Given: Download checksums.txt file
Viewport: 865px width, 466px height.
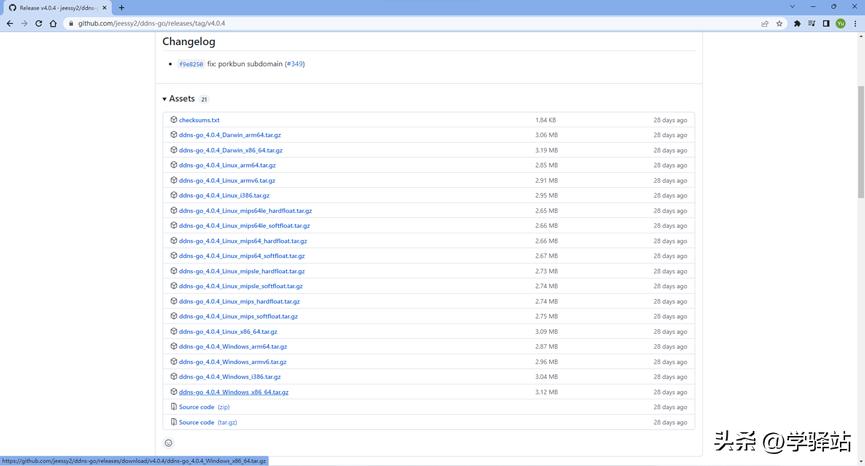Looking at the screenshot, I should (199, 120).
